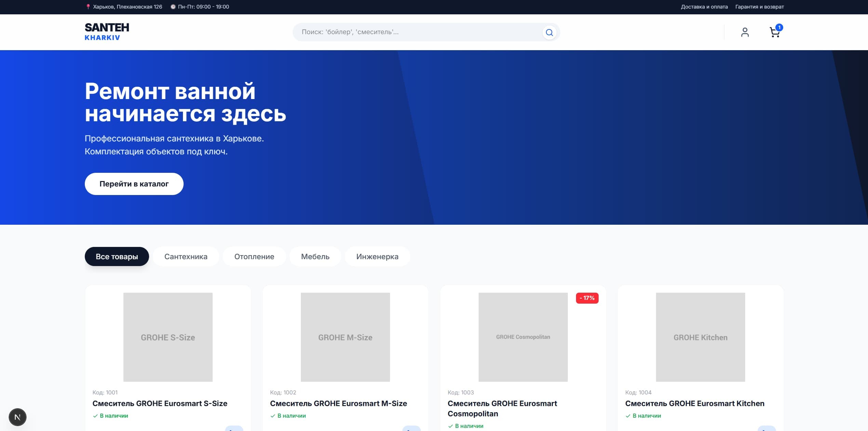The height and width of the screenshot is (431, 868).
Task: Click the hero heading 'Ремонт ванной начинается здесь'
Action: (x=185, y=102)
